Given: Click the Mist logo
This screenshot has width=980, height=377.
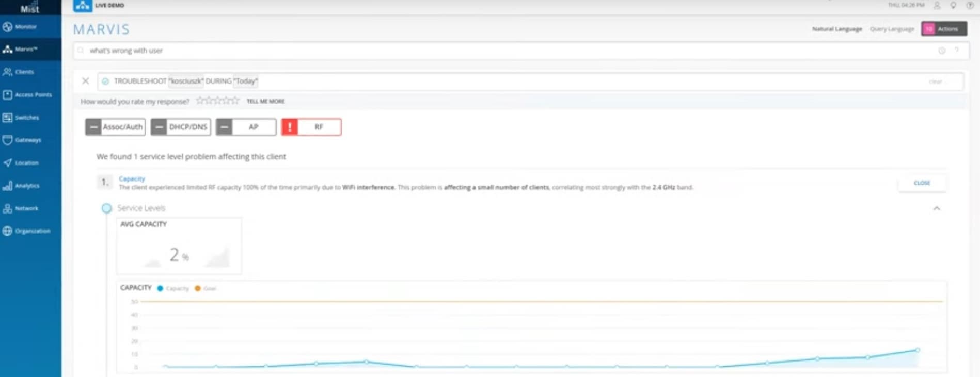Looking at the screenshot, I should [x=30, y=7].
